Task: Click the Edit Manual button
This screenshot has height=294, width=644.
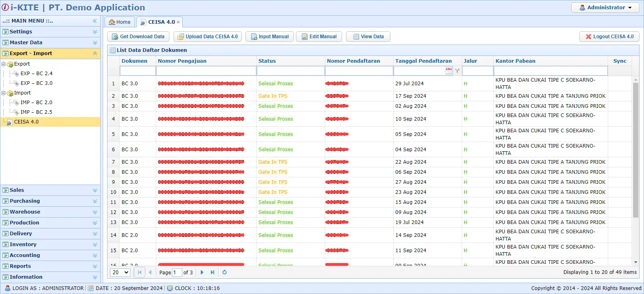Action: [x=319, y=37]
